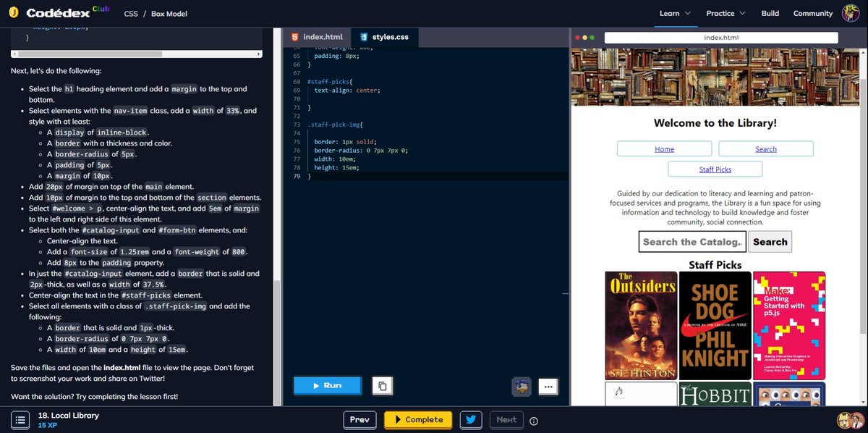This screenshot has width=868, height=433.
Task: Select the Getting Started with p5.js cover
Action: coord(789,325)
